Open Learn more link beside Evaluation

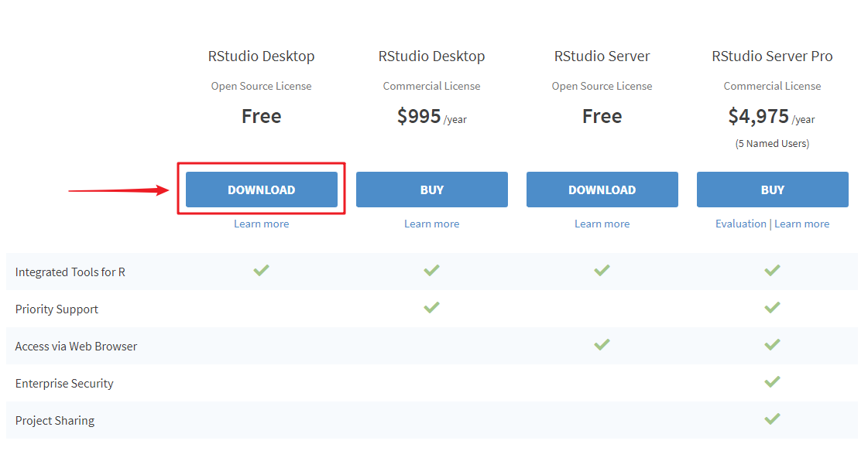(801, 224)
